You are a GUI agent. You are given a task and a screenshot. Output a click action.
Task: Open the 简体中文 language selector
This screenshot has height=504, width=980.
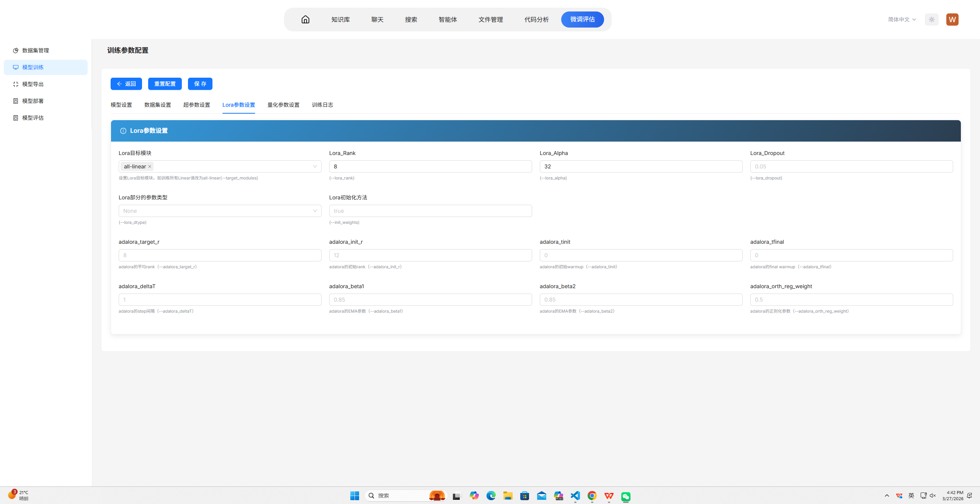902,20
